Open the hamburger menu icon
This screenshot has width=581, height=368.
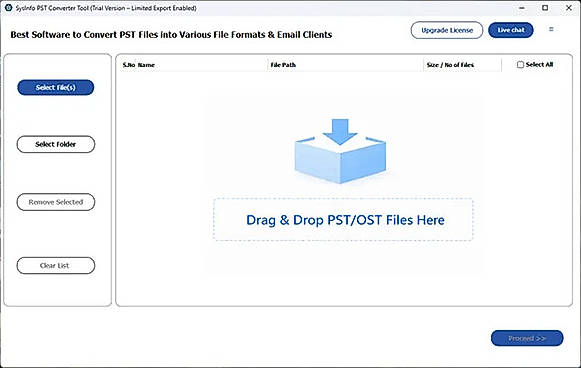tap(551, 29)
